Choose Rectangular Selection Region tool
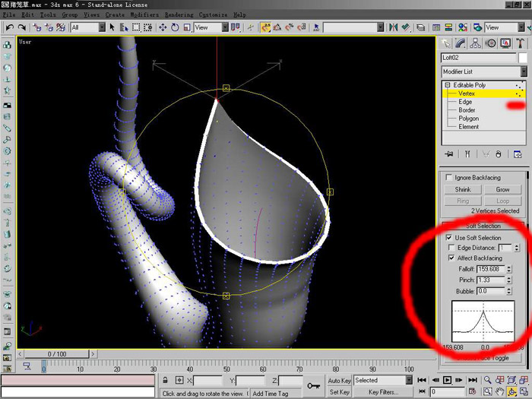Image resolution: width=532 pixels, height=399 pixels. 136,27
